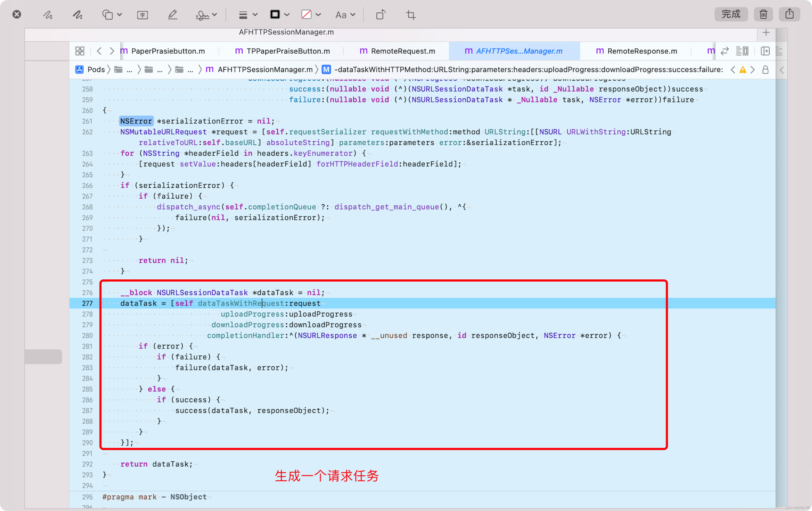
Task: Select the Draw pen tool
Action: [x=78, y=14]
